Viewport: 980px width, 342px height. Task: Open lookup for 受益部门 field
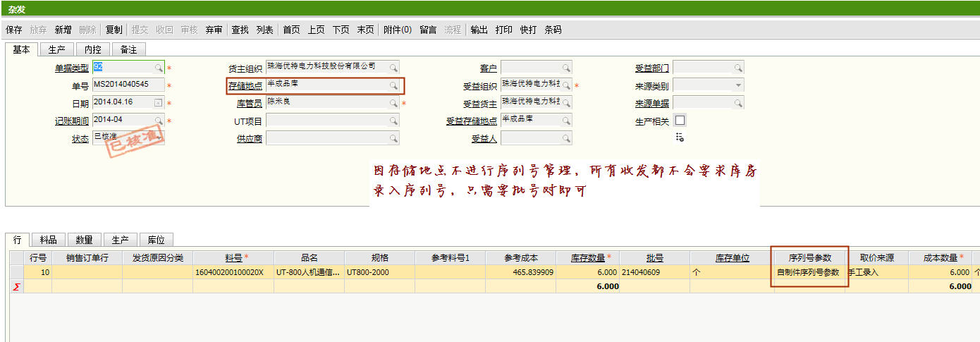(737, 68)
